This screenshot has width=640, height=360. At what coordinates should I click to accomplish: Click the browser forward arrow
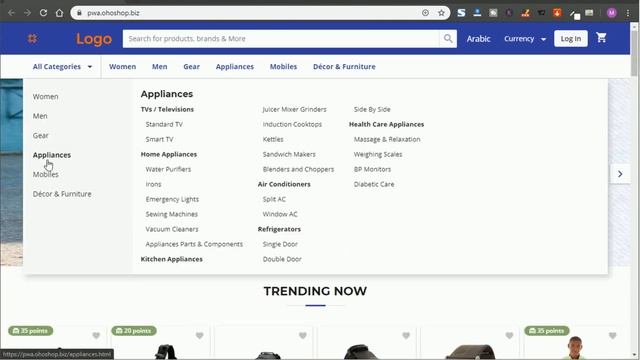point(27,13)
